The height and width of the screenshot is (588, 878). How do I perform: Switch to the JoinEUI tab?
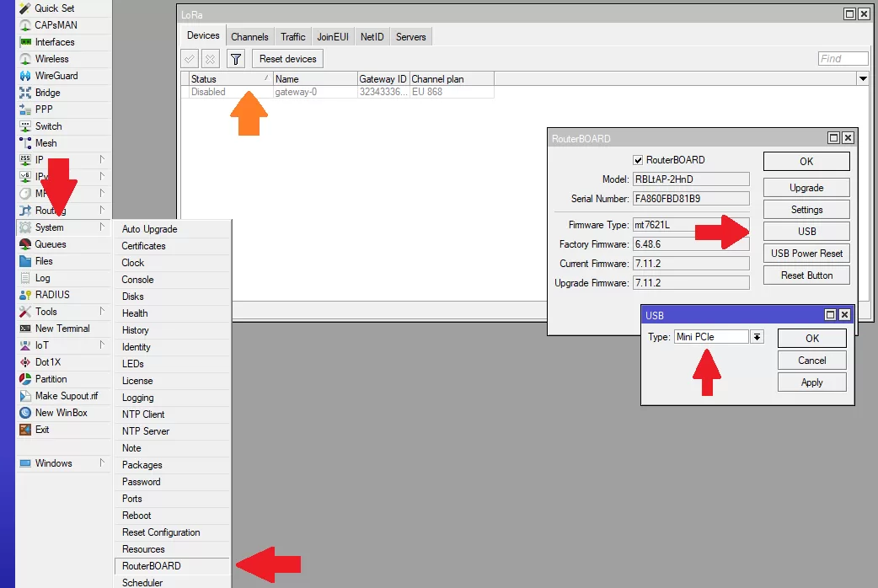[x=333, y=37]
